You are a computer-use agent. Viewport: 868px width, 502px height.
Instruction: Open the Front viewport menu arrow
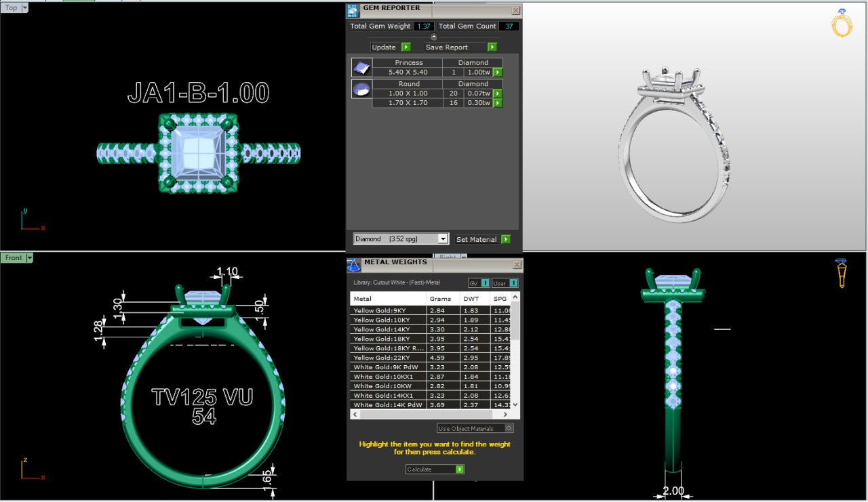coord(30,257)
